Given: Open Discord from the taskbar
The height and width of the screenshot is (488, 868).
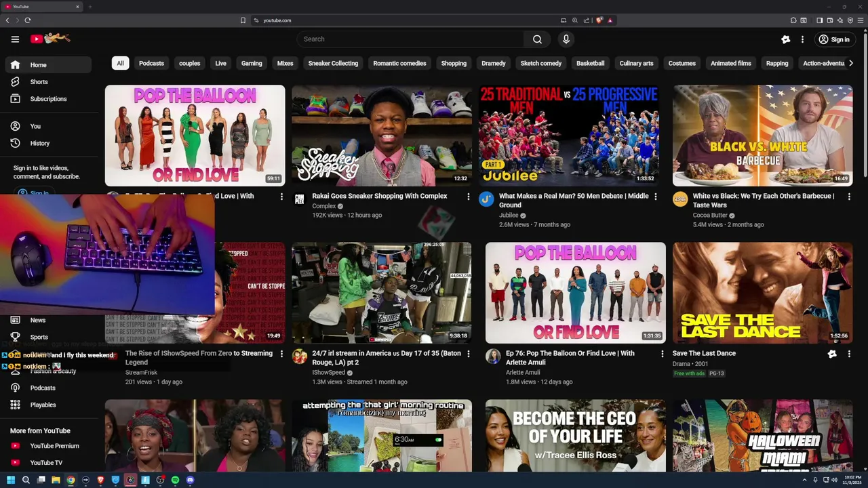Looking at the screenshot, I should (x=190, y=480).
